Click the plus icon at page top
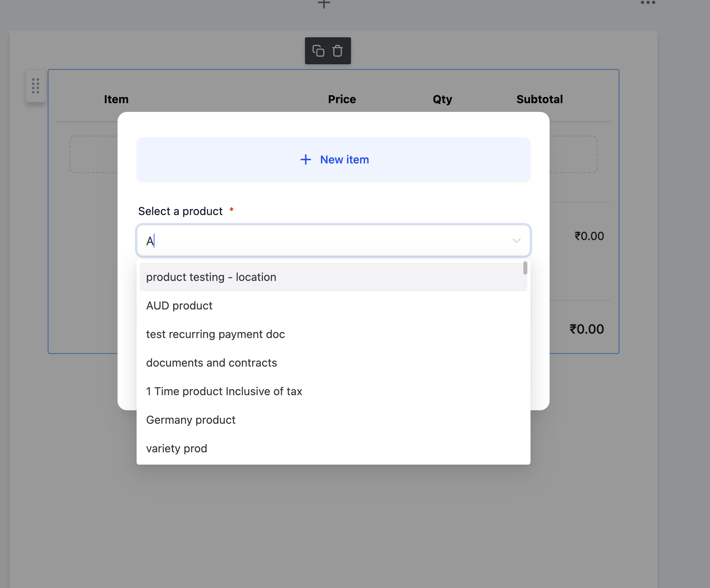 [324, 4]
